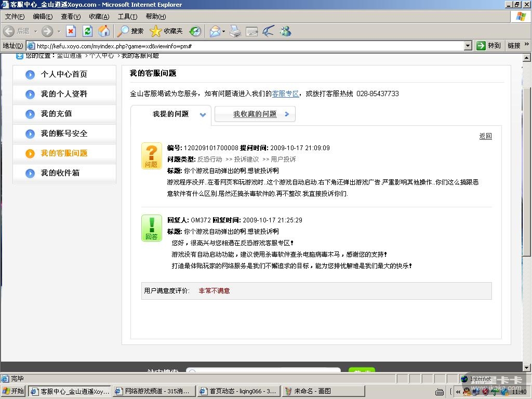Click the 搜索 magnifier search button
The height and width of the screenshot is (399, 532).
point(130,31)
